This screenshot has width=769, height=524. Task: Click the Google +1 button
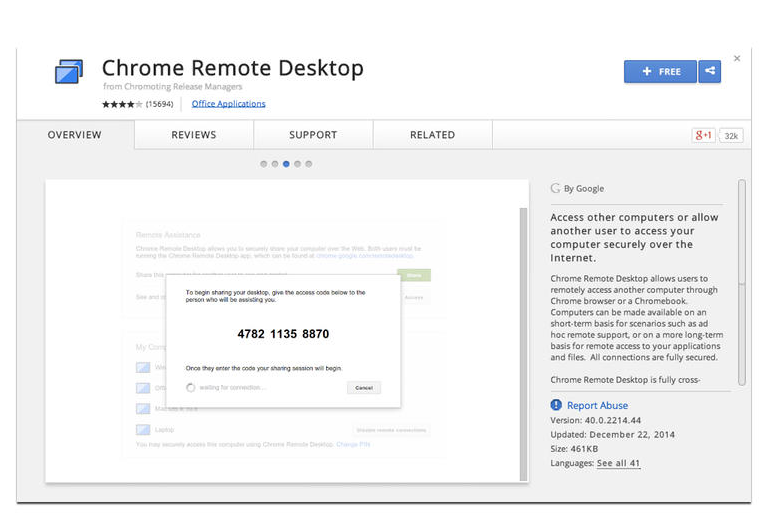[x=703, y=135]
